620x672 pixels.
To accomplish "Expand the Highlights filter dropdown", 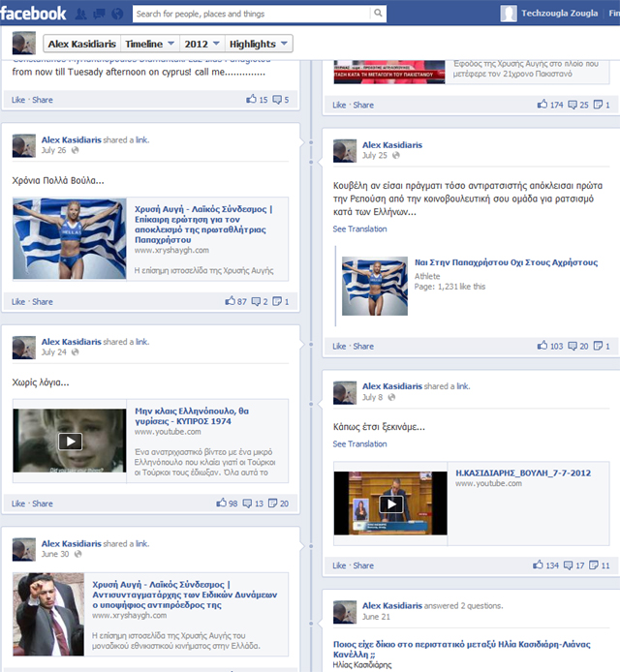I will click(x=259, y=44).
